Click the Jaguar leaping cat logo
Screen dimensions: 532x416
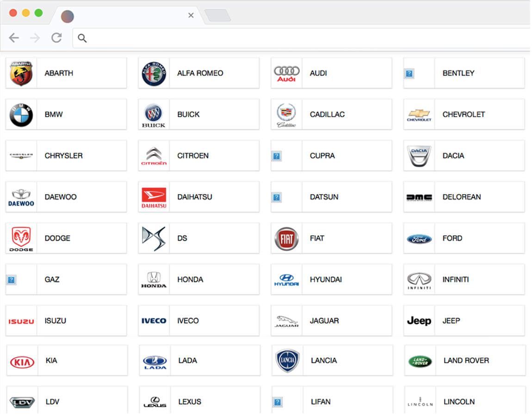click(x=286, y=321)
